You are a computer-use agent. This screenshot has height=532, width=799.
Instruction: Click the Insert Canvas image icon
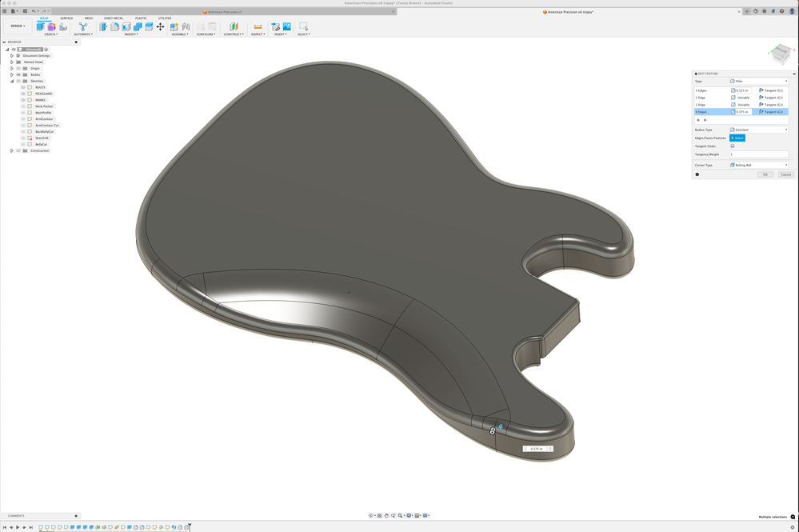[287, 26]
